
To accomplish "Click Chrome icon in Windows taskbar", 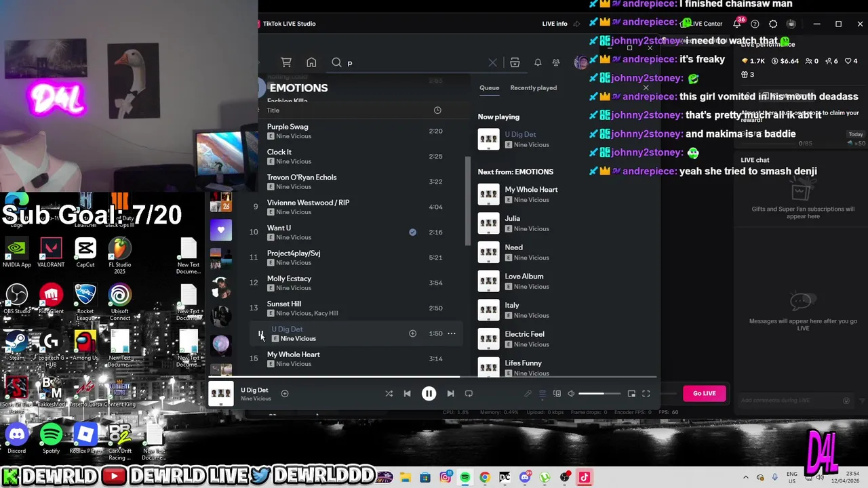I will coord(485,477).
